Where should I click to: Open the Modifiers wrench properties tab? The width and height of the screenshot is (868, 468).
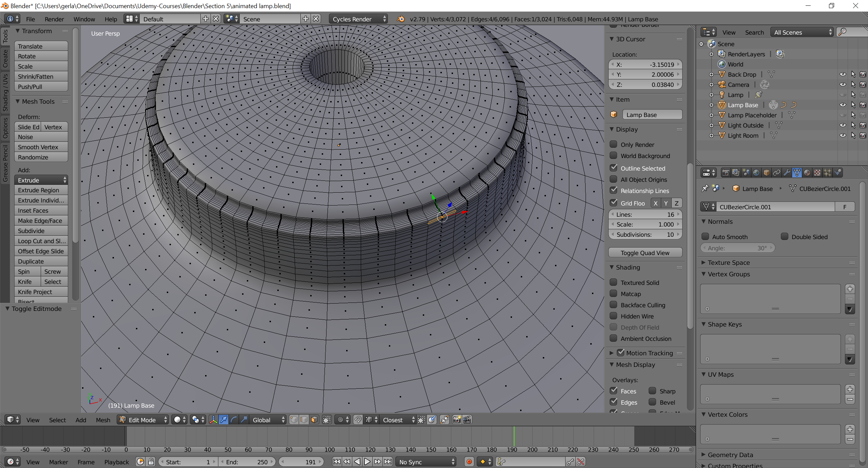pos(787,173)
